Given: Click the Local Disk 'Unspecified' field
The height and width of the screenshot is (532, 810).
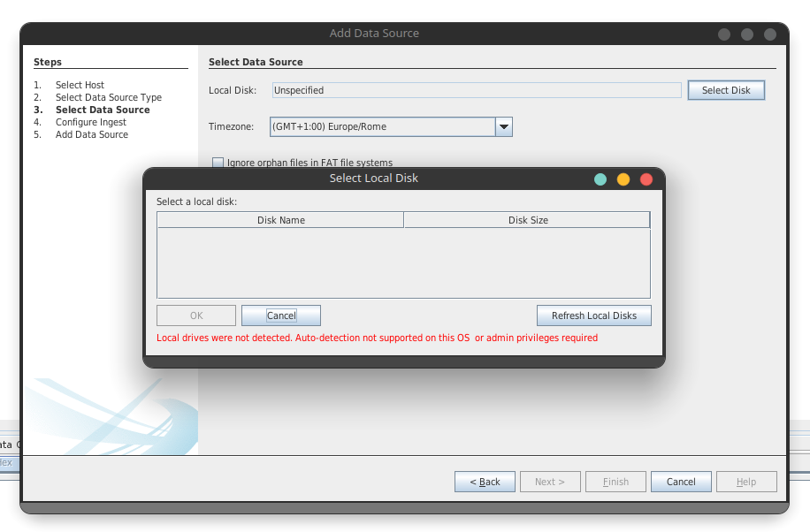Looking at the screenshot, I should (x=477, y=90).
